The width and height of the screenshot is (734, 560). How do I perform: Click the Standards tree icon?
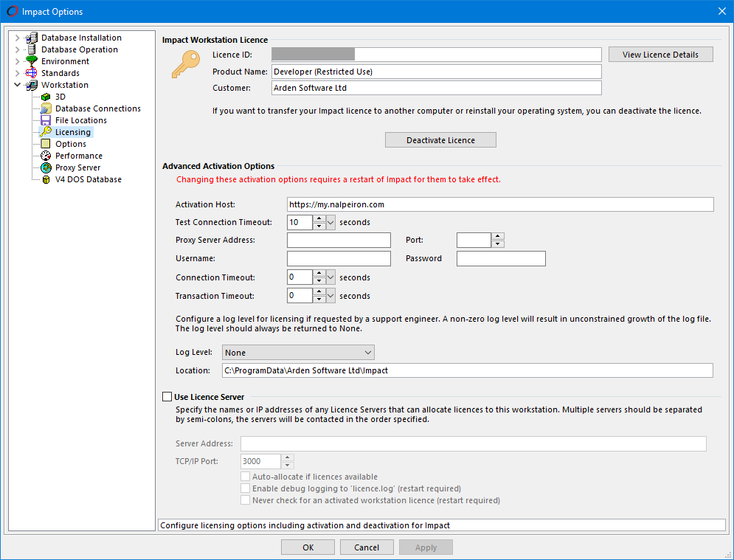(x=32, y=73)
